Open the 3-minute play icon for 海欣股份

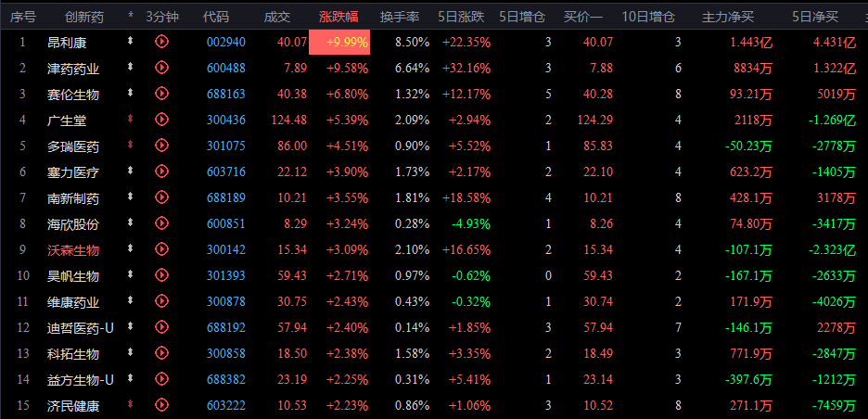coord(161,223)
